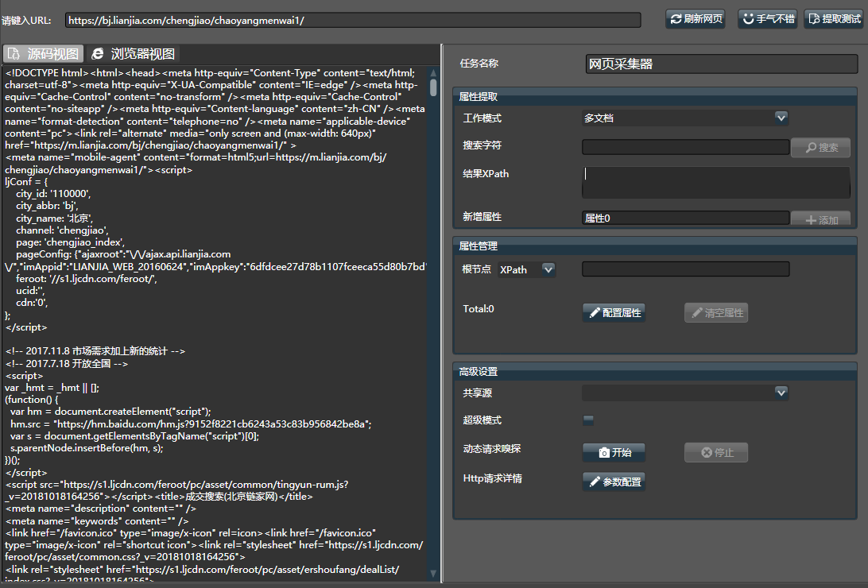Click the comment 2017.11.8 市场需求加上新的统计

coord(95,351)
